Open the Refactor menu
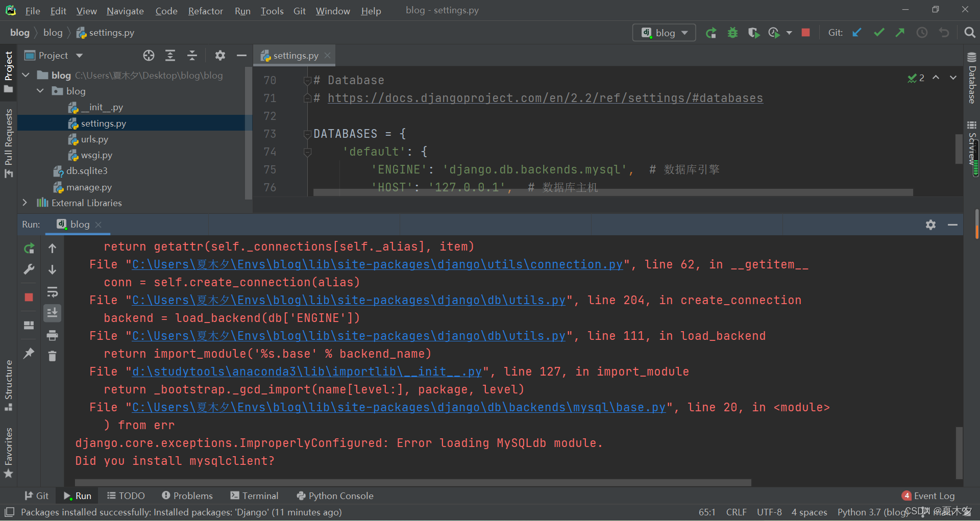 click(x=205, y=11)
